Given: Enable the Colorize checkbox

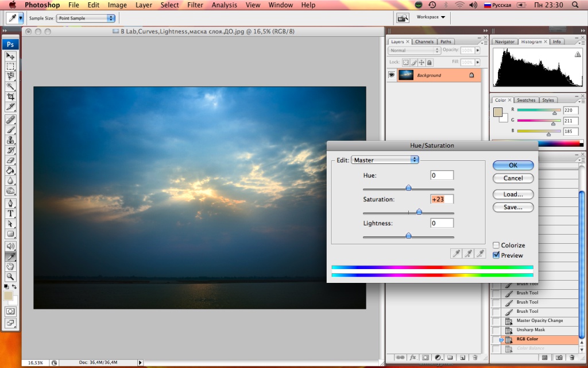Looking at the screenshot, I should (x=496, y=246).
